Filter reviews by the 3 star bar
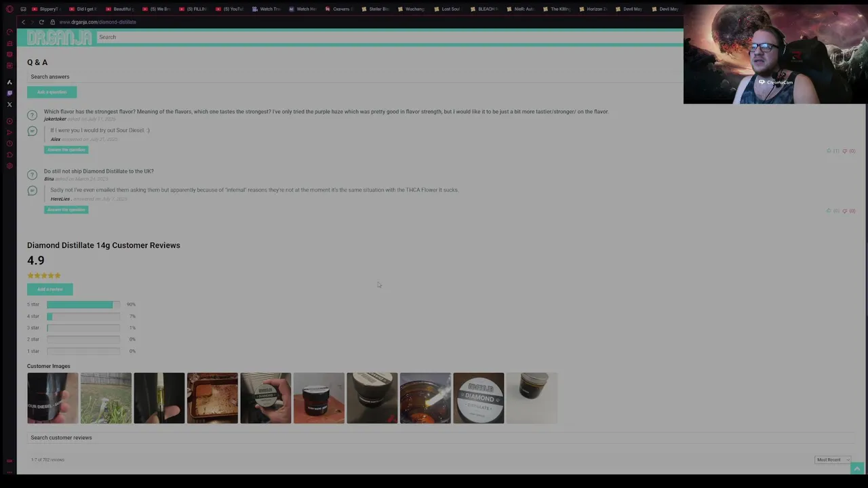This screenshot has height=488, width=868. coord(83,328)
